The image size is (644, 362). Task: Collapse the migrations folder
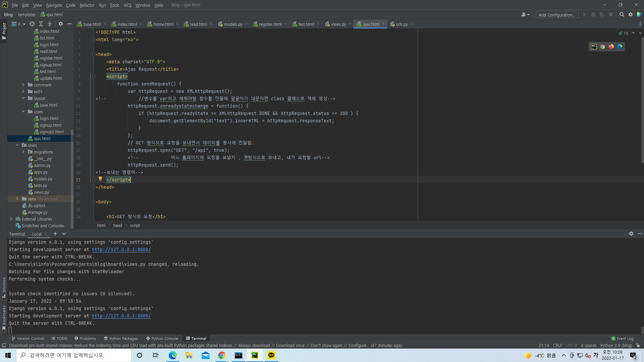point(23,152)
